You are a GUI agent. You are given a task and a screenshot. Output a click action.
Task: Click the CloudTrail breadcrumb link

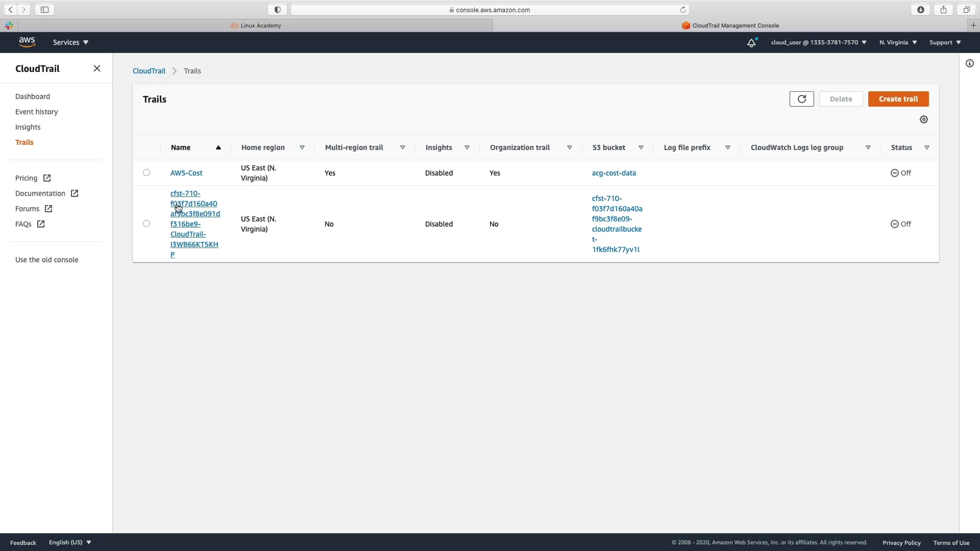(x=149, y=71)
